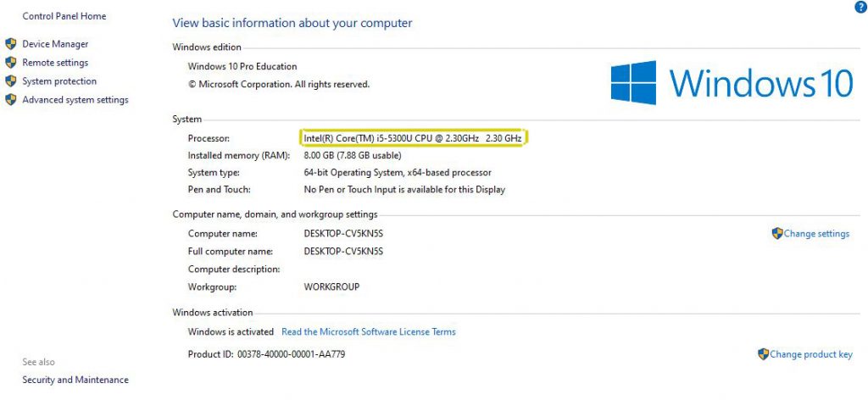Read the Microsoft Software License Terms
The image size is (868, 400).
coord(369,332)
